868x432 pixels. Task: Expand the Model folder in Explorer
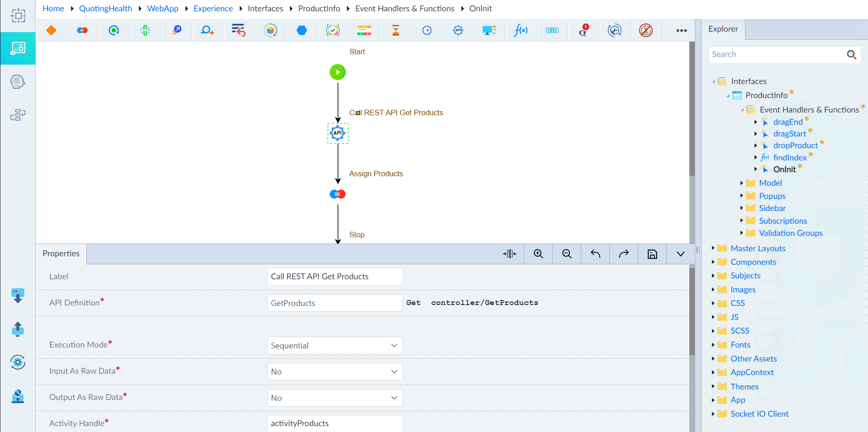(x=742, y=183)
